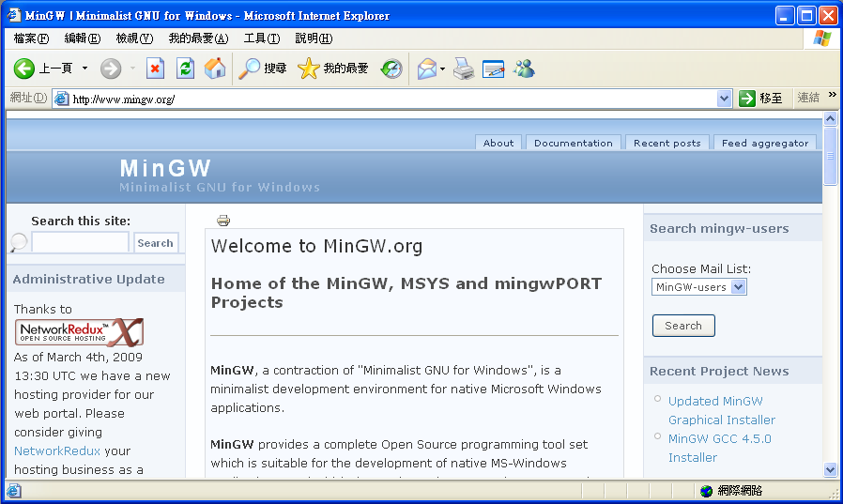
Task: Open Updated MinGW Graphical Installer link
Action: pyautogui.click(x=722, y=410)
